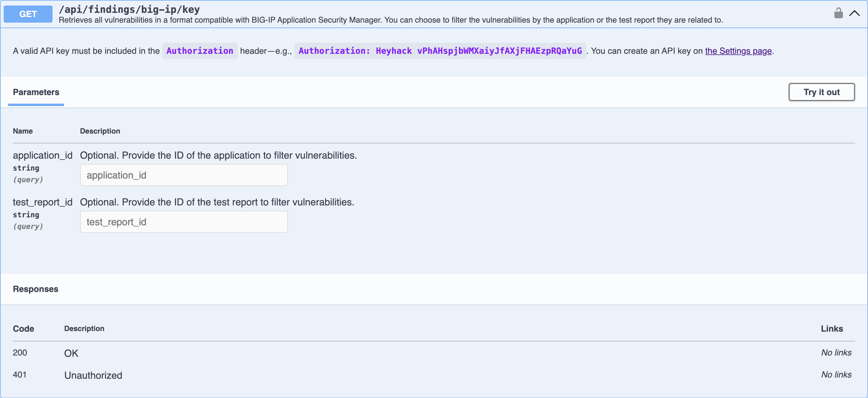Click the test_report_id parameter name
Screen dimensions: 868x398
click(x=42, y=202)
